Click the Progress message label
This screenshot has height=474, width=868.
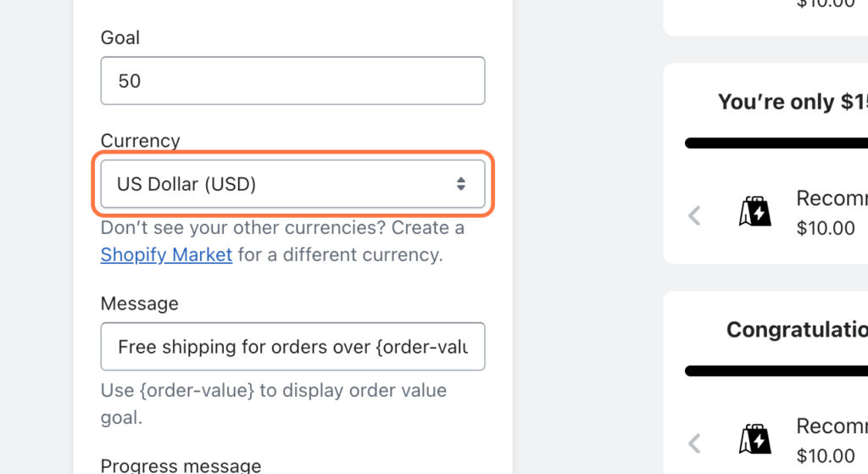pos(181,466)
